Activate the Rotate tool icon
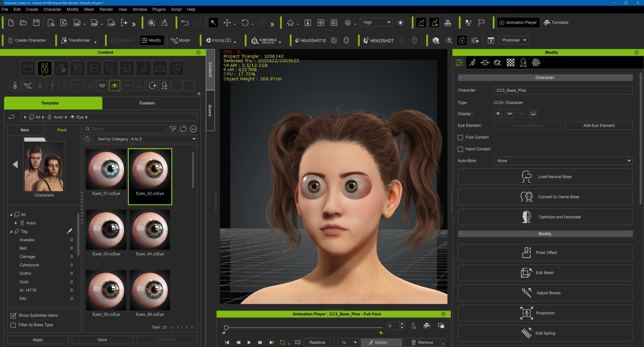The height and width of the screenshot is (347, 644). pos(245,23)
